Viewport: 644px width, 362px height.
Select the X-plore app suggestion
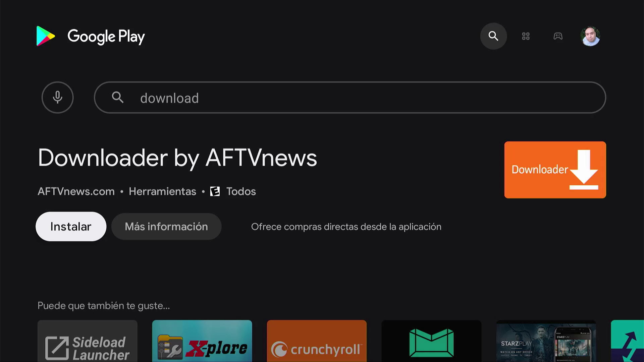202,341
